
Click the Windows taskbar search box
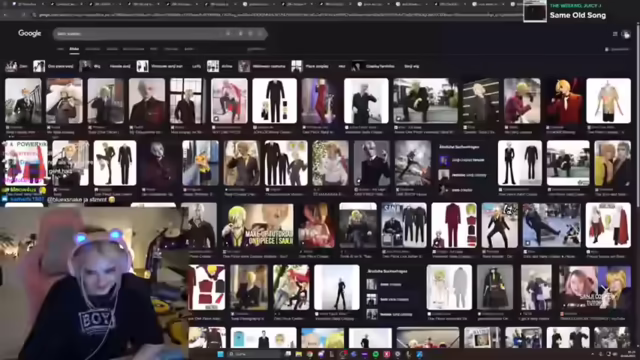point(253,354)
